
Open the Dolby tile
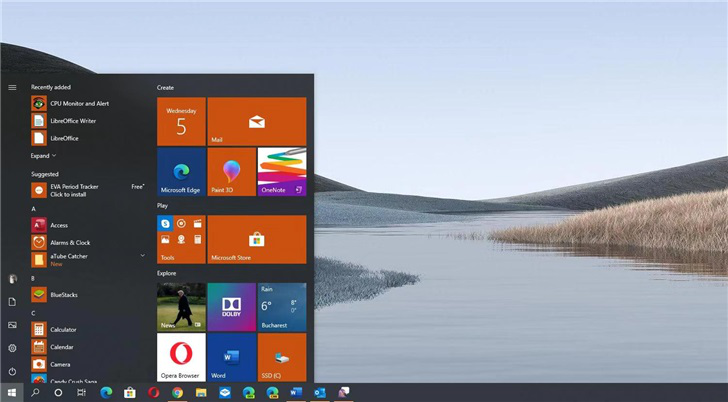(231, 306)
